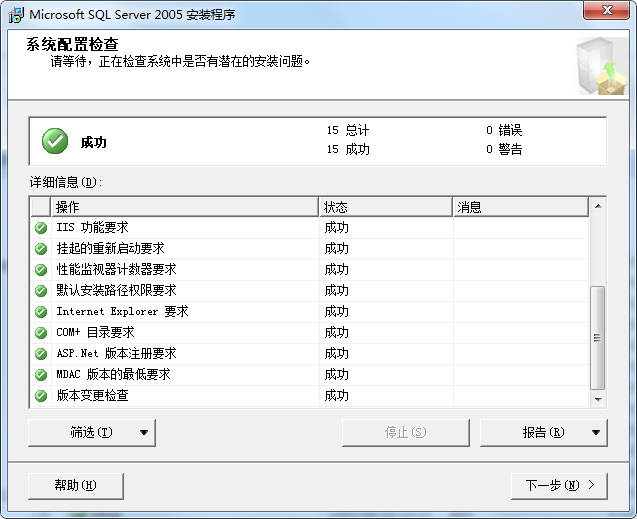
Task: Click the 15 成功 summary text
Action: click(x=348, y=149)
